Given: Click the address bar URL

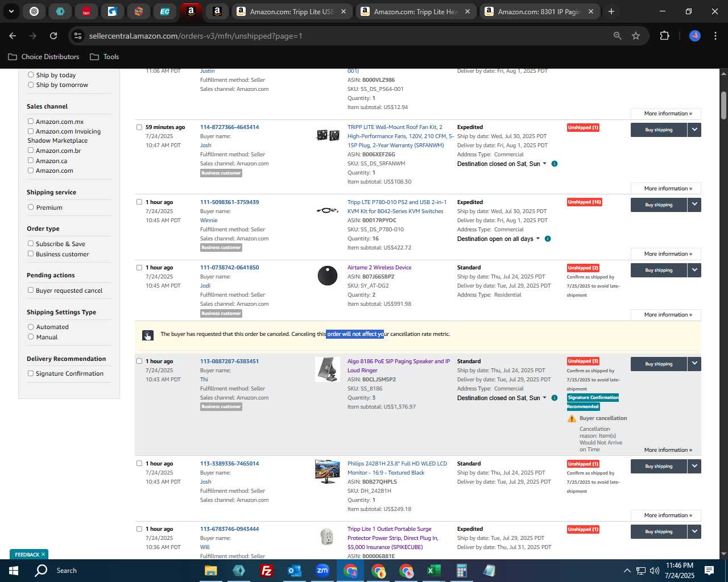Looking at the screenshot, I should [x=196, y=36].
